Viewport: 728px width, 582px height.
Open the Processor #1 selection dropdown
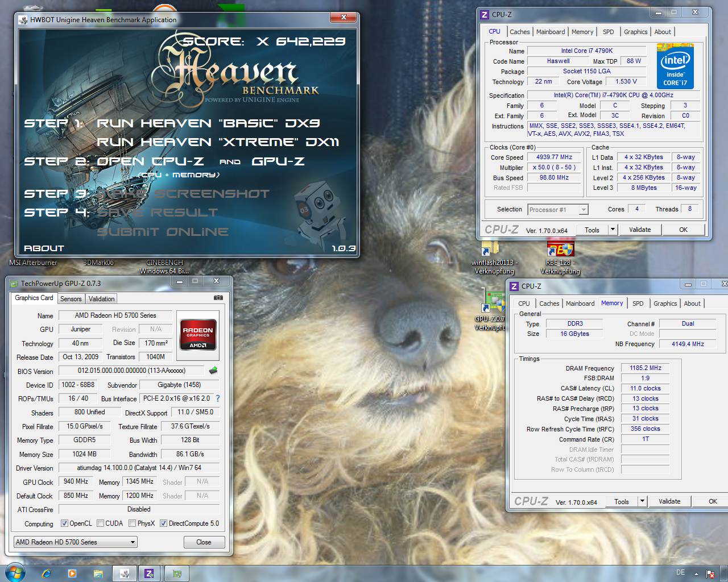[557, 210]
